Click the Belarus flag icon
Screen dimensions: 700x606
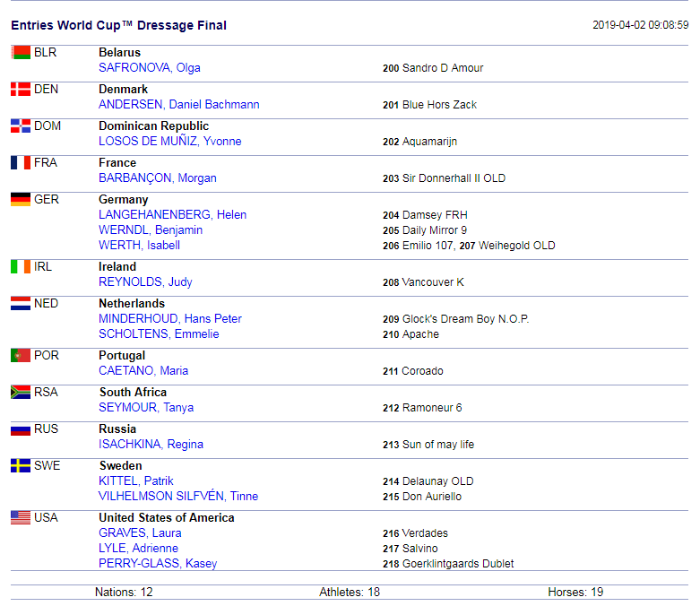tap(21, 52)
